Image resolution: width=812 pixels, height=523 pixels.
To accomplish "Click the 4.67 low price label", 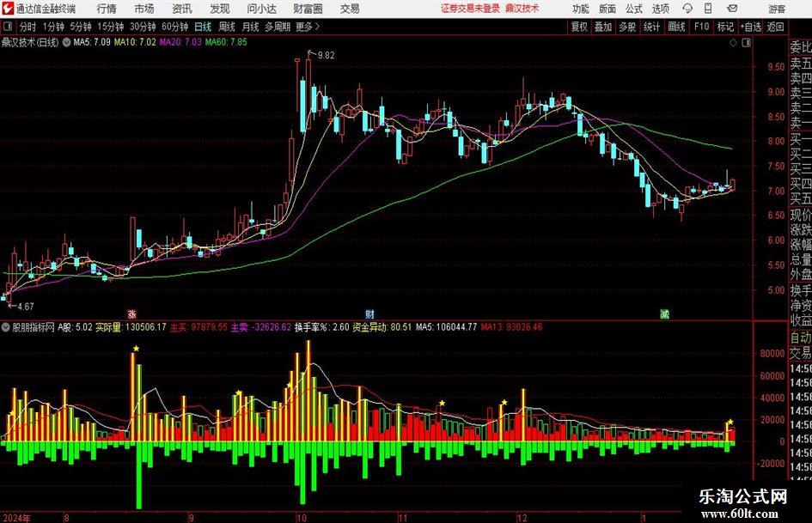I will click(x=26, y=307).
